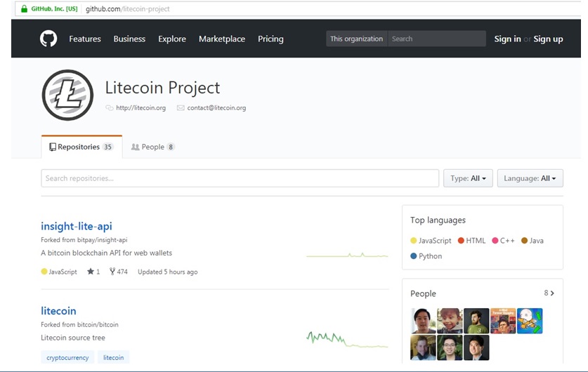Screen dimensions: 588x372
Task: Switch to the People tab
Action: (x=152, y=147)
